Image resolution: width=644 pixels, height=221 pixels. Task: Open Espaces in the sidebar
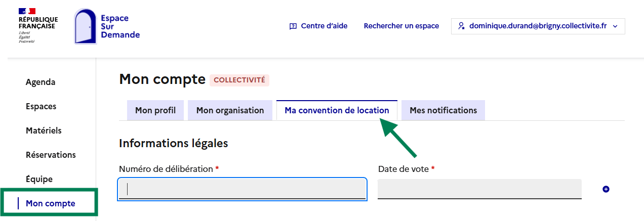[41, 106]
